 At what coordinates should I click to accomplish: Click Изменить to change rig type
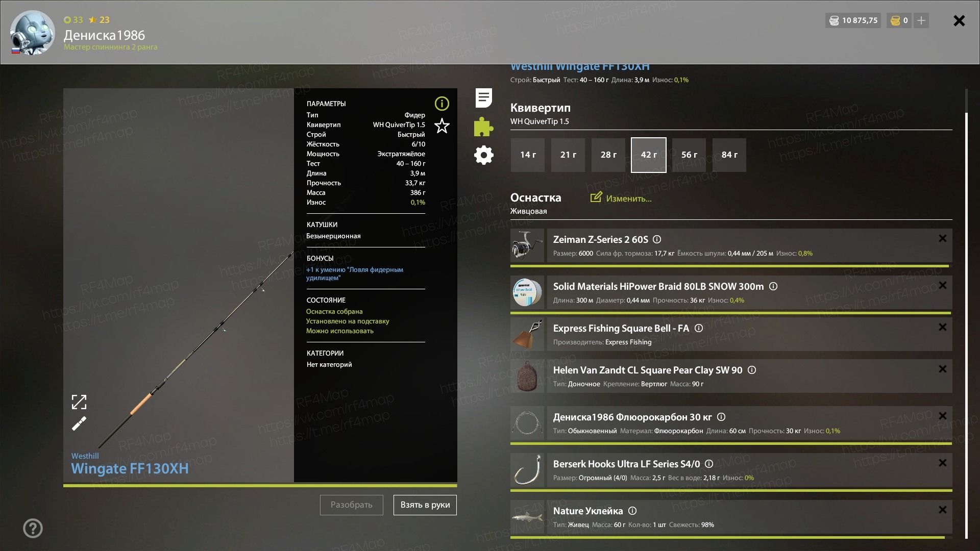[x=621, y=198]
